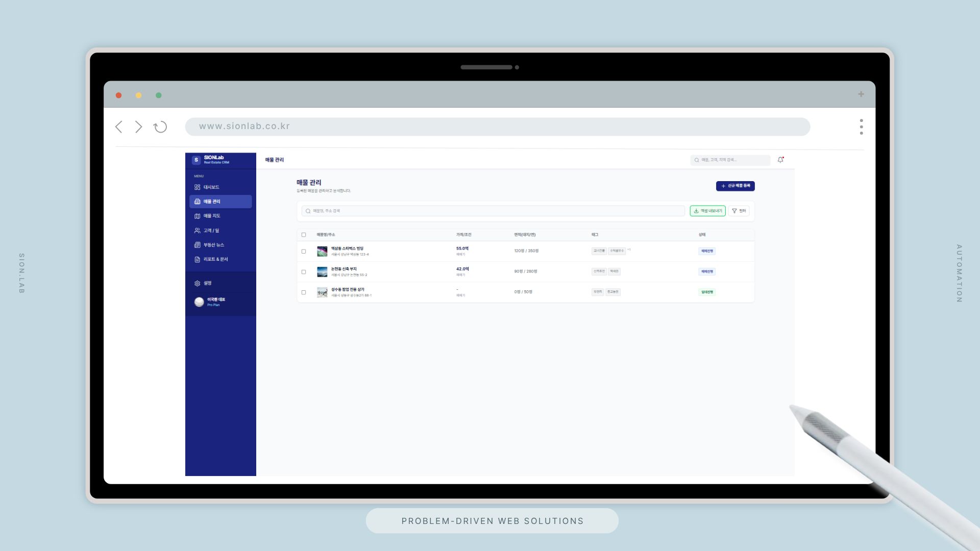Screen dimensions: 980x551
Task: Open 부동산 뉴스 news section
Action: 213,245
